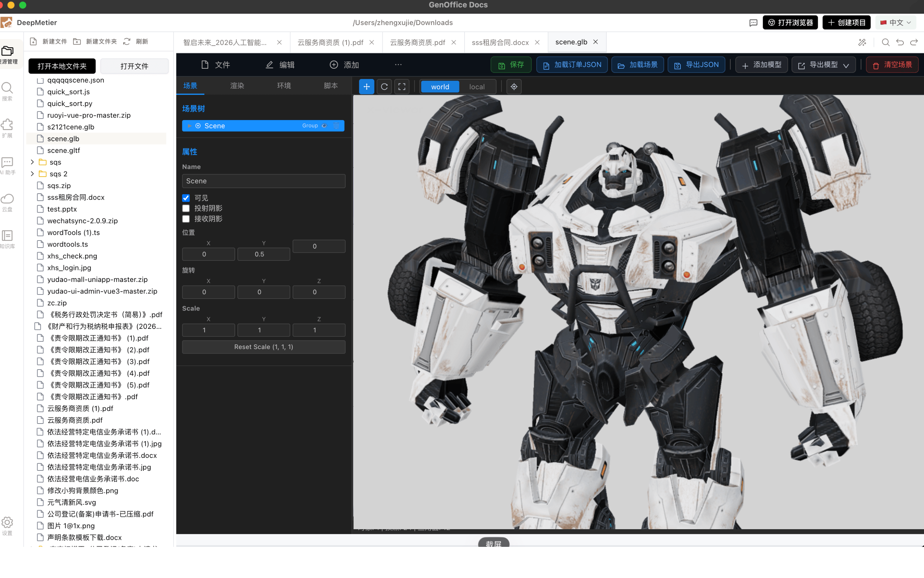Open the 文件 menu
Viewport: 924px width, 578px height.
pyautogui.click(x=216, y=65)
